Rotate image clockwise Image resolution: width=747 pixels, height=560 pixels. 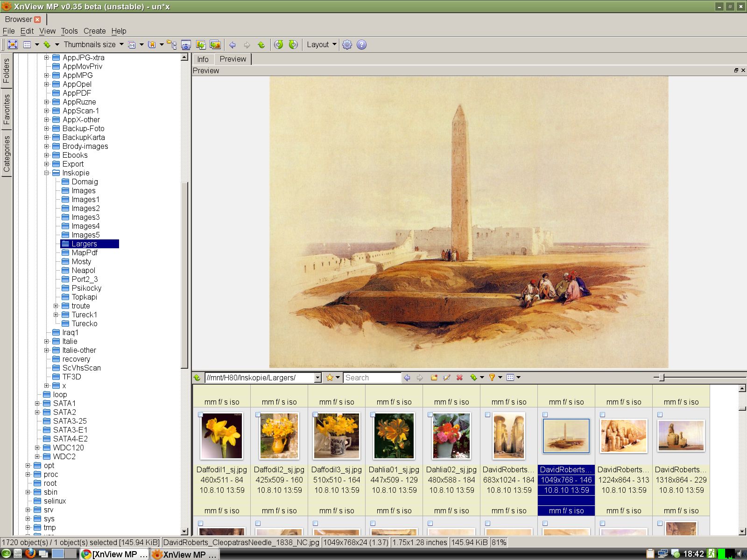click(x=293, y=45)
